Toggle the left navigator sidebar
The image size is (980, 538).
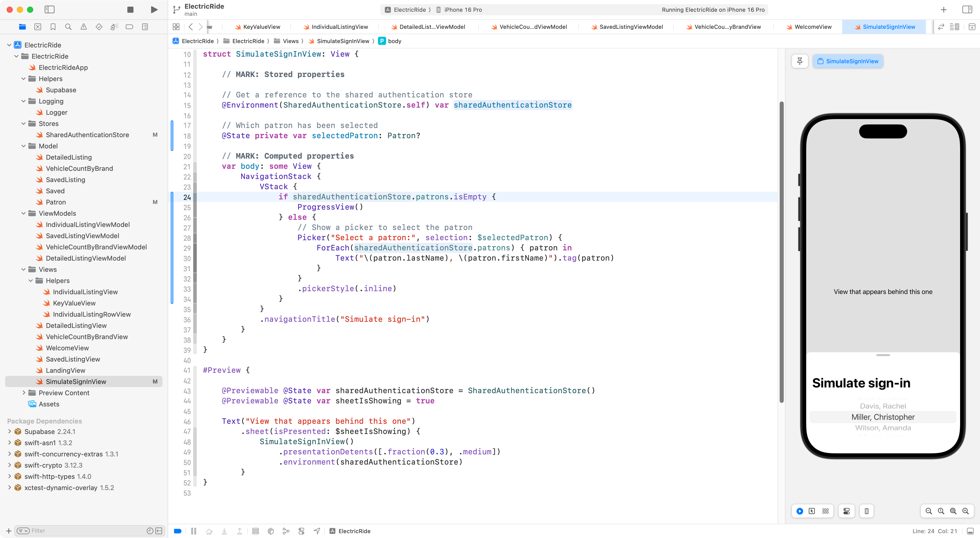pyautogui.click(x=50, y=10)
